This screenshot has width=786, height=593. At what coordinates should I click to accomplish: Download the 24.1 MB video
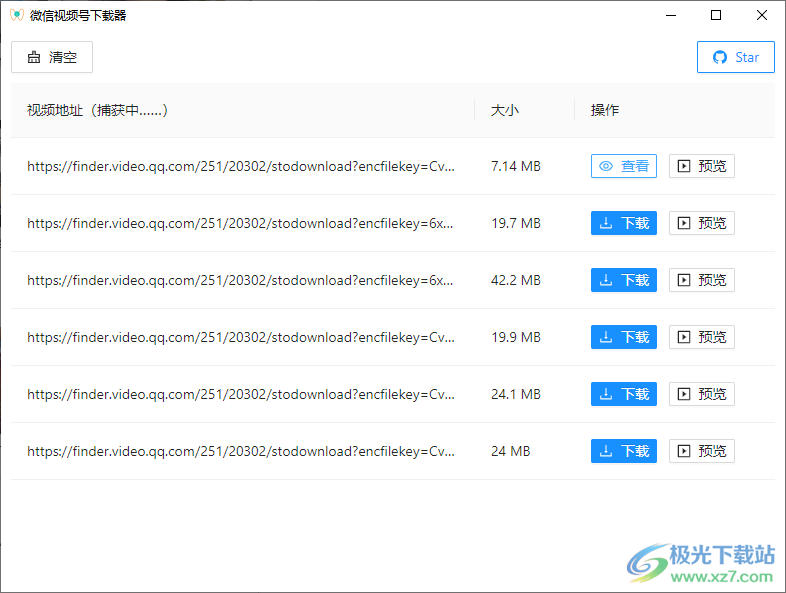click(624, 394)
